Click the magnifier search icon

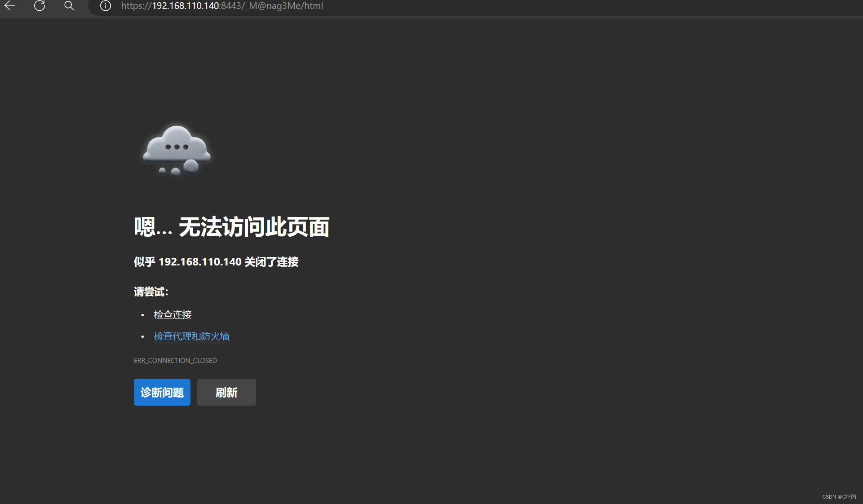point(69,6)
